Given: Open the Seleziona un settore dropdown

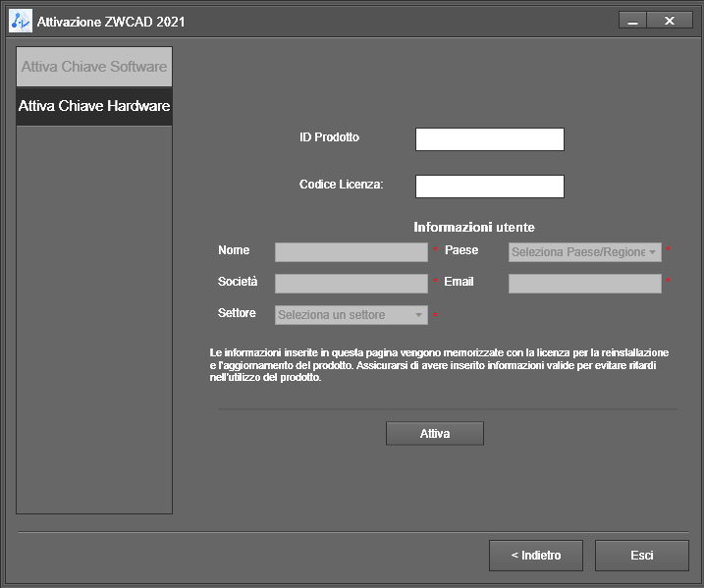Looking at the screenshot, I should click(352, 315).
